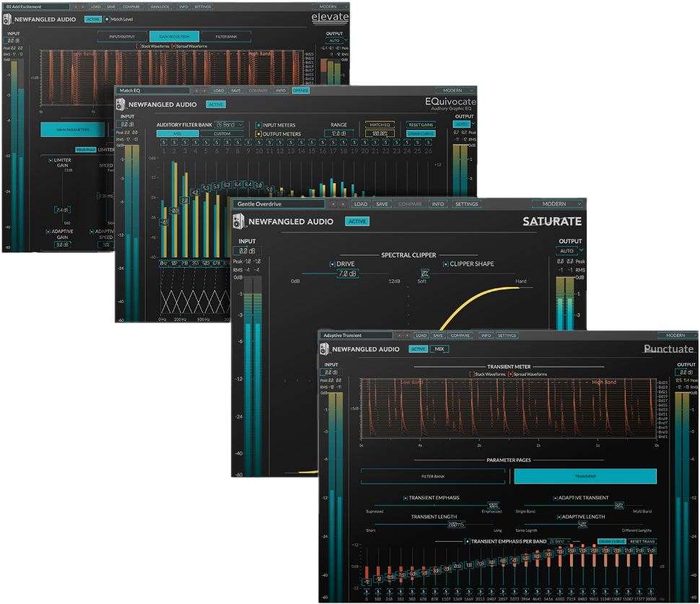Solo the 20000 Hz band in Punctuate
This screenshot has height=604, width=700.
[x=651, y=592]
